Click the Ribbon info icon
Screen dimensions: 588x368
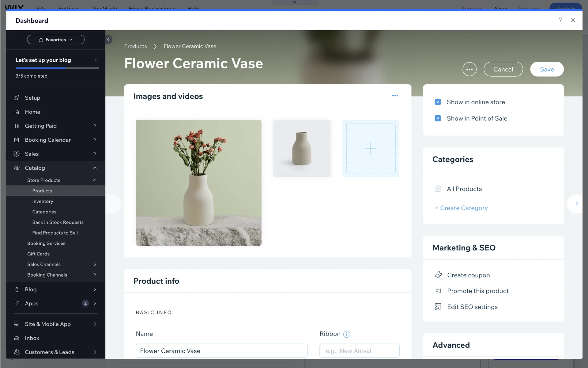(x=346, y=334)
